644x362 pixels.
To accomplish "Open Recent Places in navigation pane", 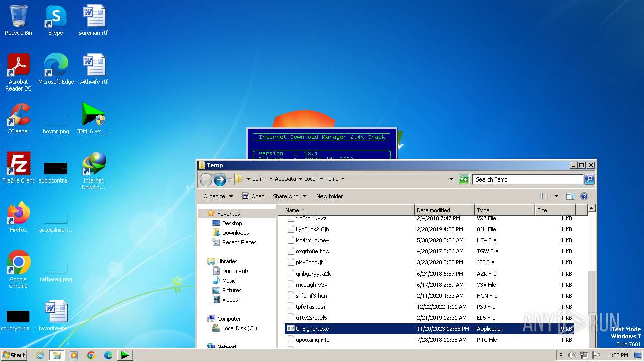I will pos(239,242).
